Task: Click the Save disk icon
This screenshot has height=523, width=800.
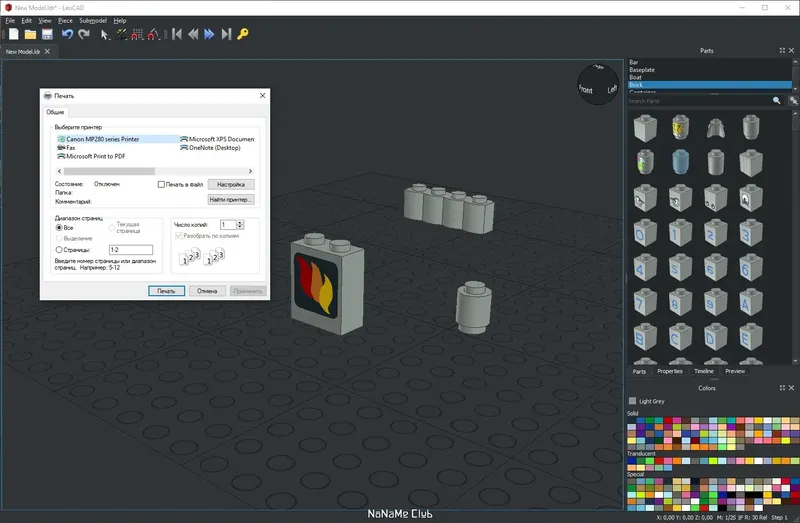Action: point(47,34)
